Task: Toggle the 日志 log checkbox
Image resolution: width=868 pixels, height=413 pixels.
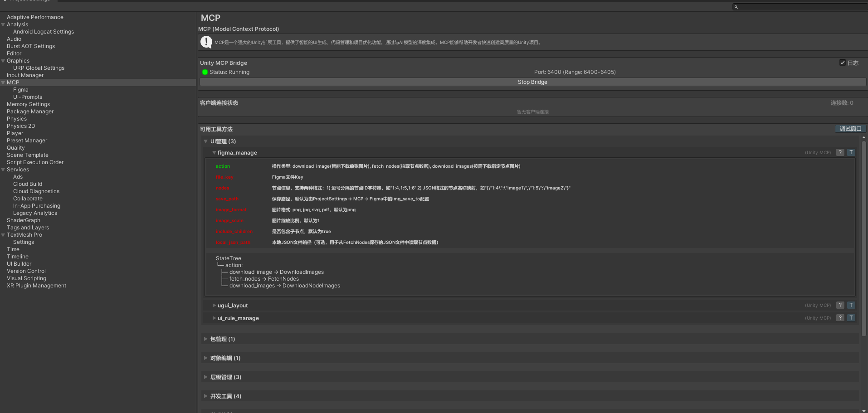Action: coord(842,63)
